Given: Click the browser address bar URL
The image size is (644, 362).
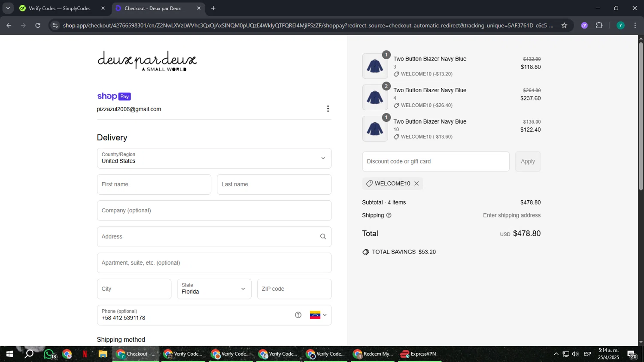Looking at the screenshot, I should 308,25.
